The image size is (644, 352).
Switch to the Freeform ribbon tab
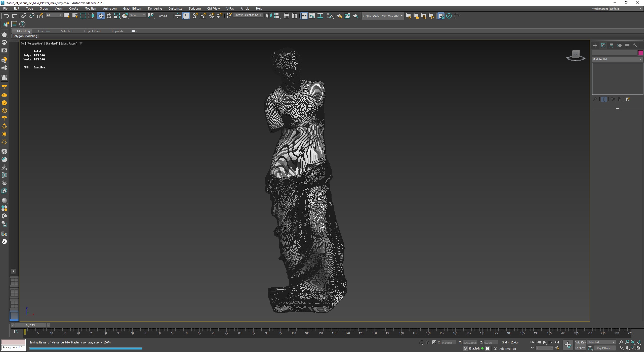44,31
